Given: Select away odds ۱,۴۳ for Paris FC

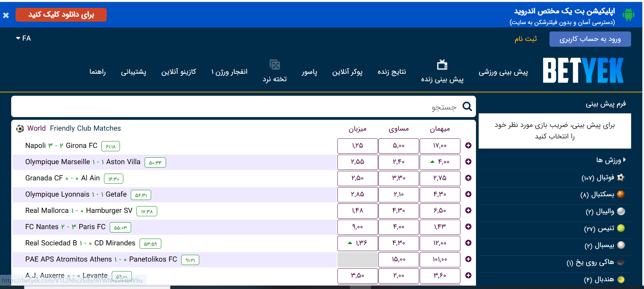Looking at the screenshot, I should click(x=440, y=227).
